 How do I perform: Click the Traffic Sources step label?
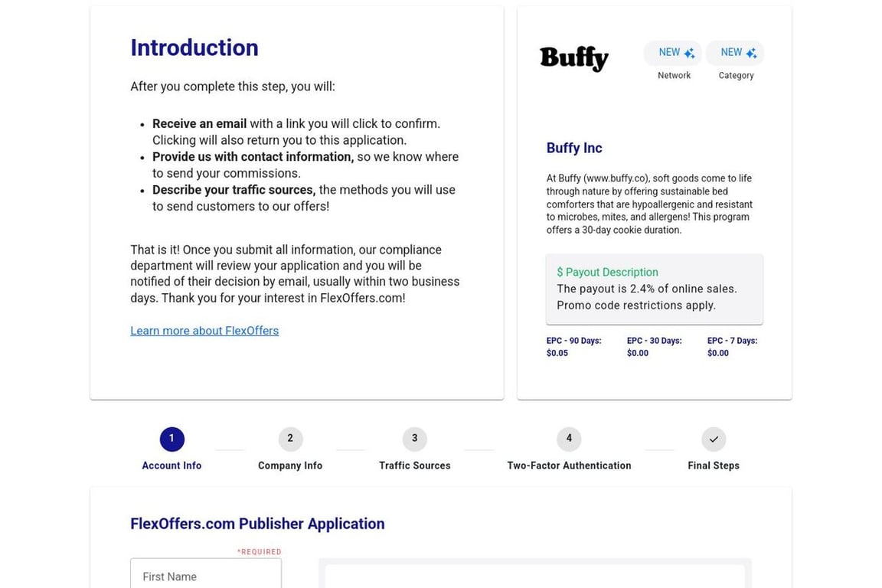click(414, 465)
